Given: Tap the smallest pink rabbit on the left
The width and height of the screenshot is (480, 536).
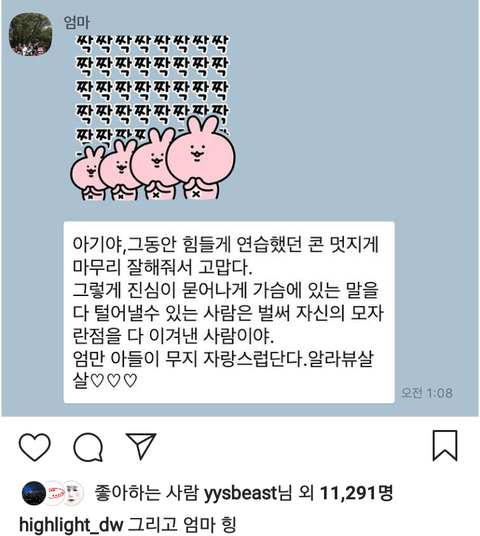Looking at the screenshot, I should [x=88, y=173].
